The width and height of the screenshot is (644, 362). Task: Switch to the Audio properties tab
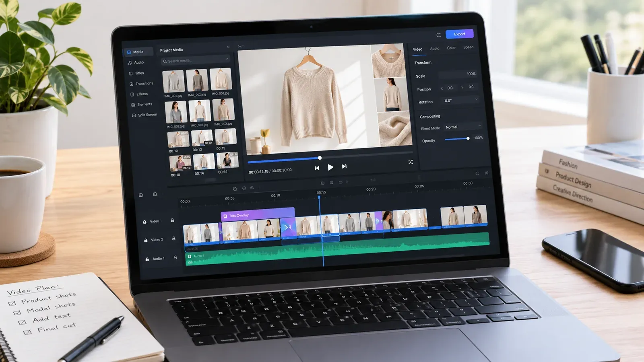pyautogui.click(x=435, y=49)
